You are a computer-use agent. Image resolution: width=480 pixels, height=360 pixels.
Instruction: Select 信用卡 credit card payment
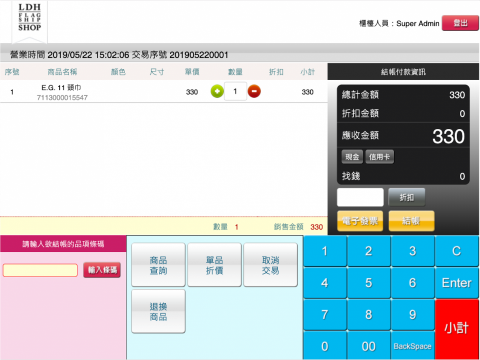coord(380,157)
